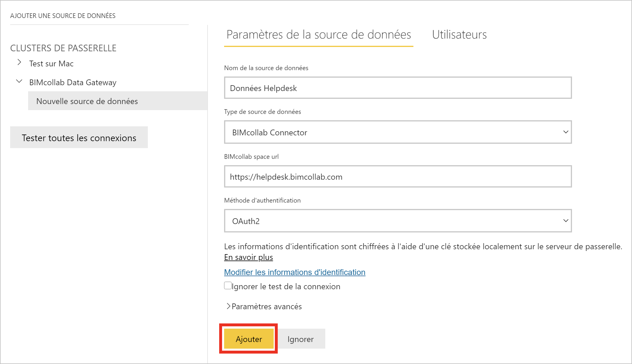Click the CLUSTERS DE PASSERELLE heading
Viewport: 632px width, 364px height.
point(63,48)
